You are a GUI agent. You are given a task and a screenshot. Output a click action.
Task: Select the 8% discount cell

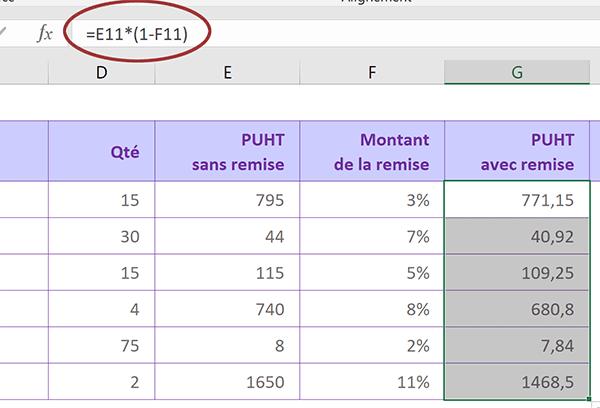click(x=372, y=308)
